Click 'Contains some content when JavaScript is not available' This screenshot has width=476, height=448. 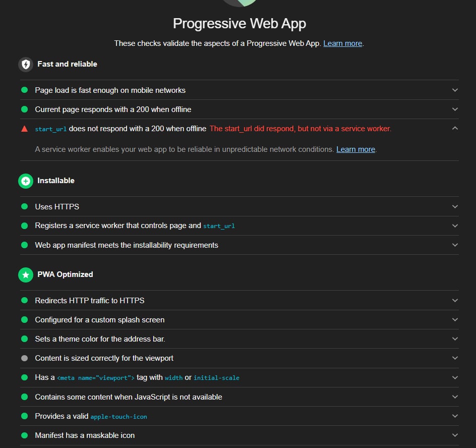click(129, 397)
